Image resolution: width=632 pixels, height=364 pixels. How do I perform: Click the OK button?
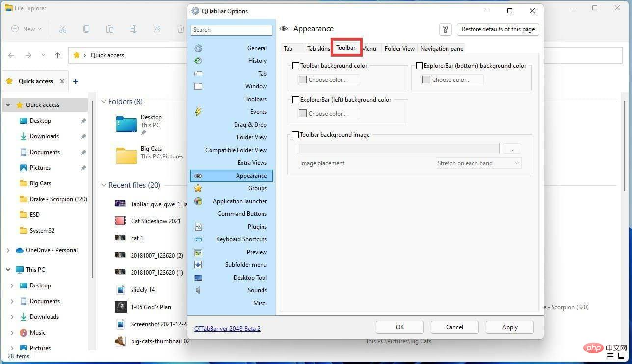(x=400, y=327)
